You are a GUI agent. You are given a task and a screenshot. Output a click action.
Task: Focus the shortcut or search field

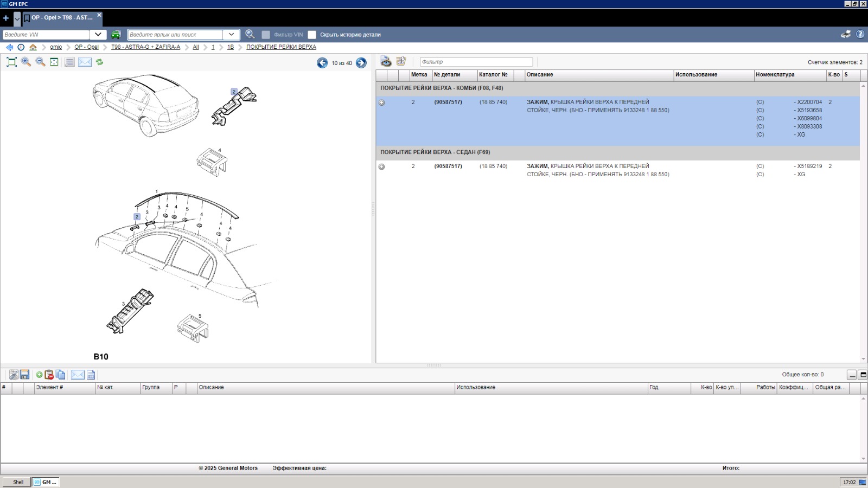coord(175,34)
